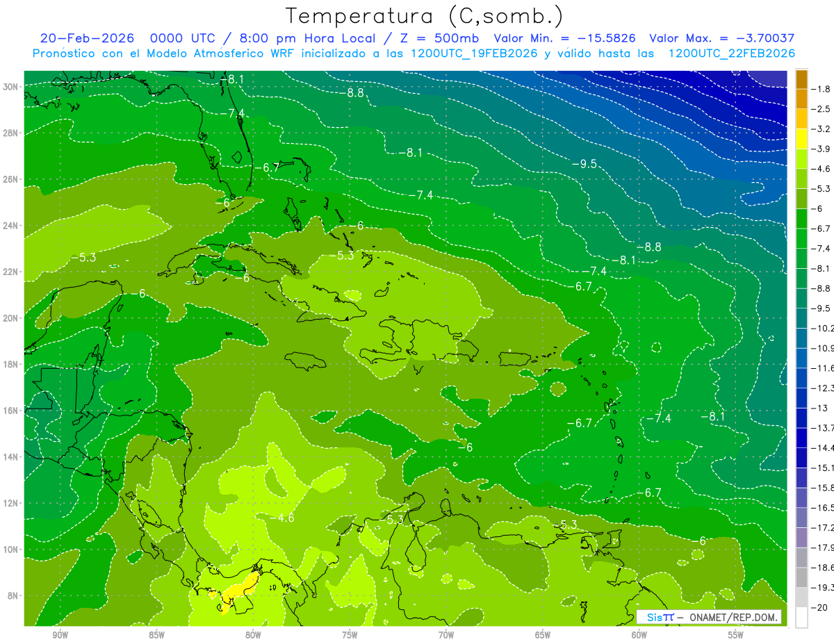Click the 'Valor Max. = -3.70037' readout

coord(721,38)
